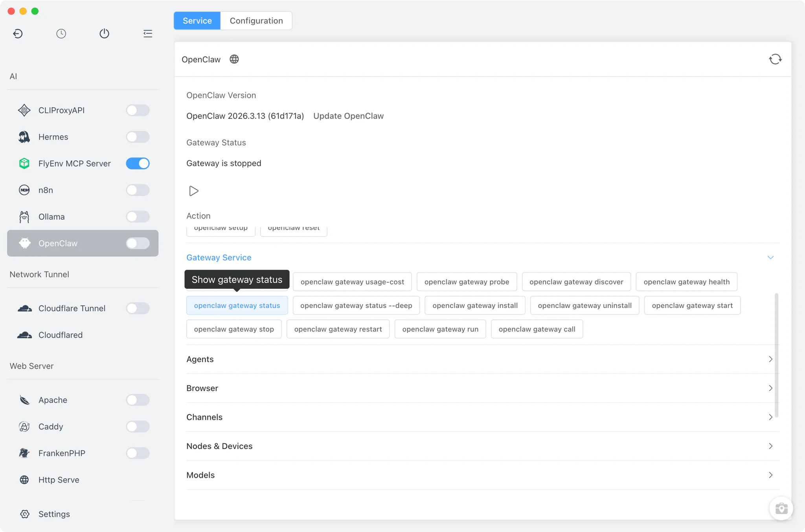Disable the FlyEnv MCP Server switch
Screen dimensions: 805x532
point(138,163)
